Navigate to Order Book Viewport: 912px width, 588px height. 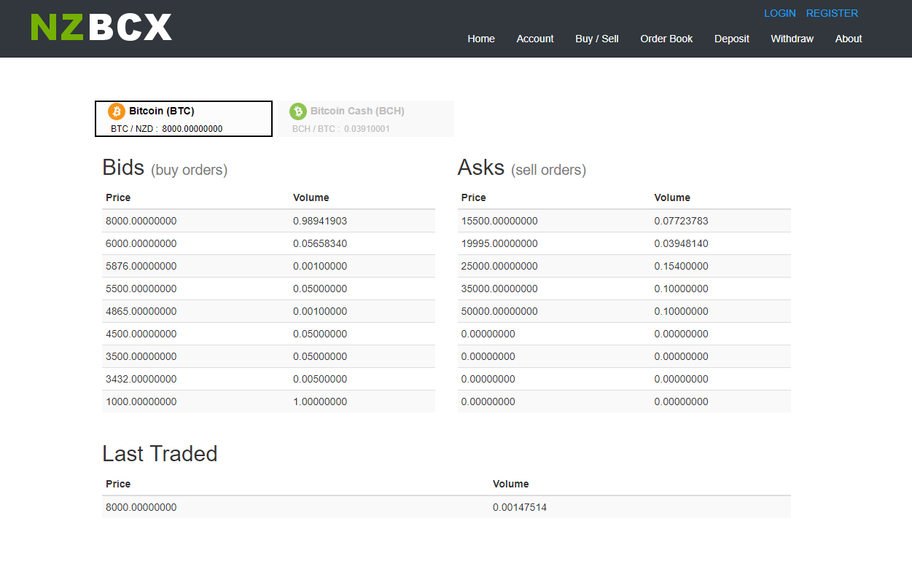click(x=666, y=39)
